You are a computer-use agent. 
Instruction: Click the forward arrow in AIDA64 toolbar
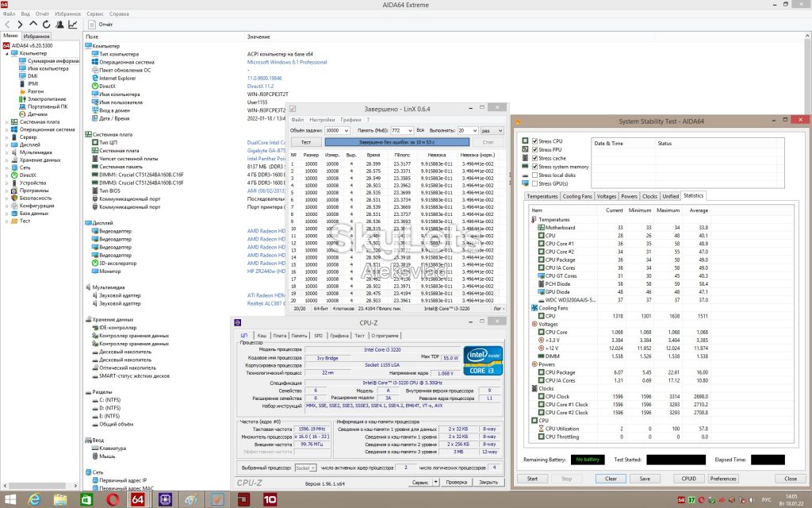click(20, 25)
